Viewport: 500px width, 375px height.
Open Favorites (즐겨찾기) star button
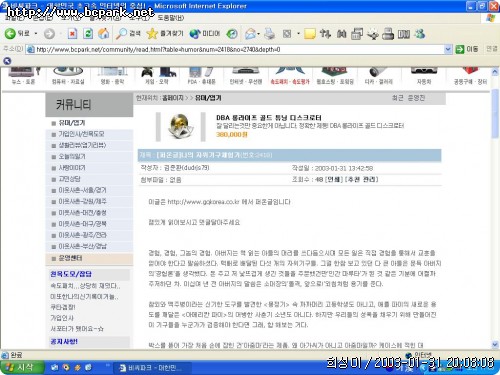165,34
